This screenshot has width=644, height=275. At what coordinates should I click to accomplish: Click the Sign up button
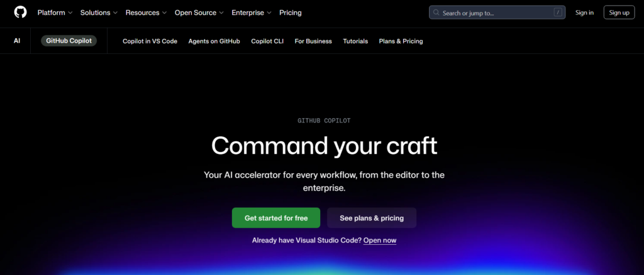619,13
